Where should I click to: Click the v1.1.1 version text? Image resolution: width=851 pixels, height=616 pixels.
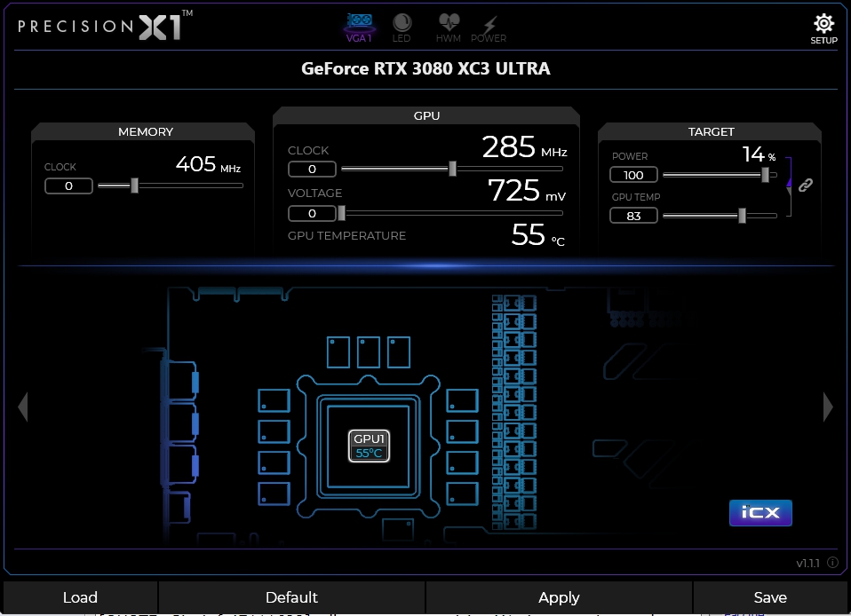(x=807, y=563)
